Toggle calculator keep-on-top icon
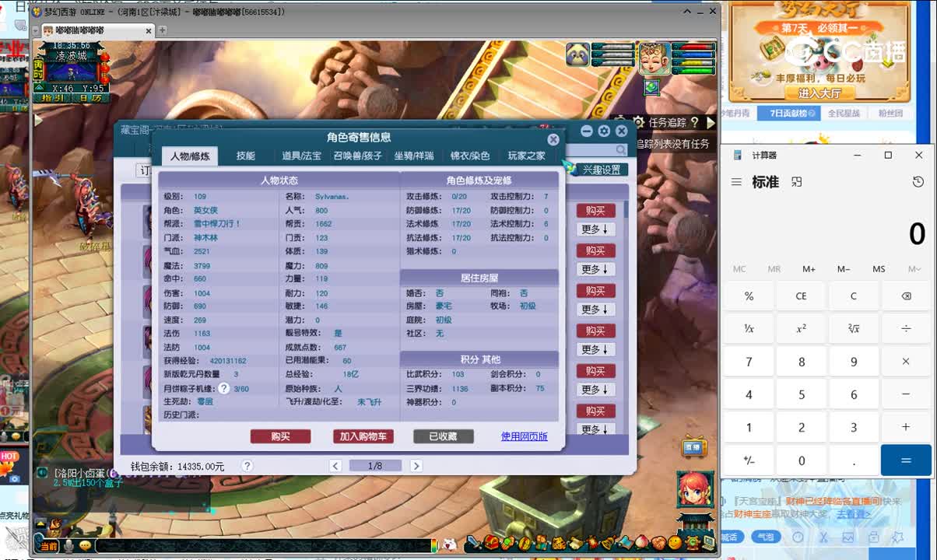 point(796,182)
